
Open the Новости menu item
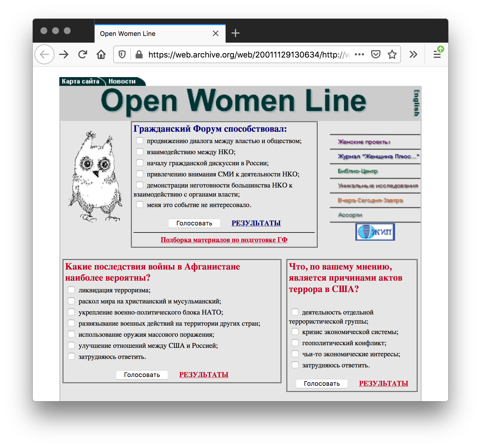[122, 81]
